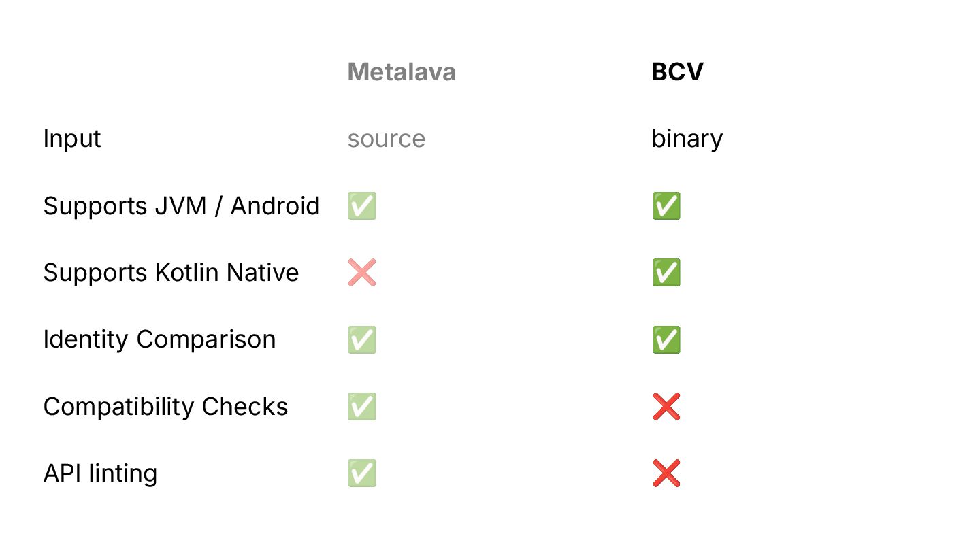Click Metalava's API linting checkmark
The width and height of the screenshot is (980, 551).
tap(361, 473)
